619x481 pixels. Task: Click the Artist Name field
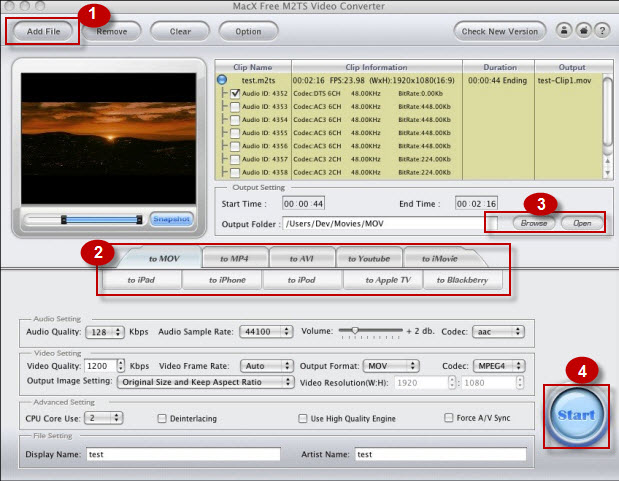tap(441, 454)
